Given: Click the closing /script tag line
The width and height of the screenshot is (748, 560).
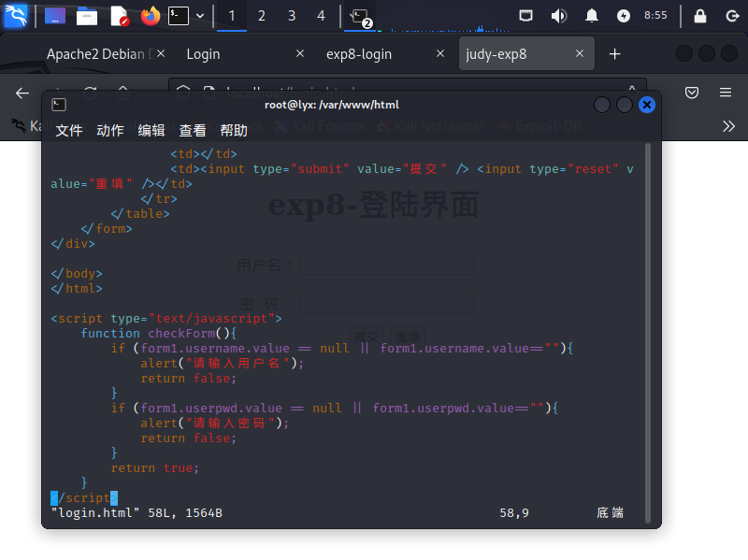Looking at the screenshot, I should pyautogui.click(x=84, y=498).
